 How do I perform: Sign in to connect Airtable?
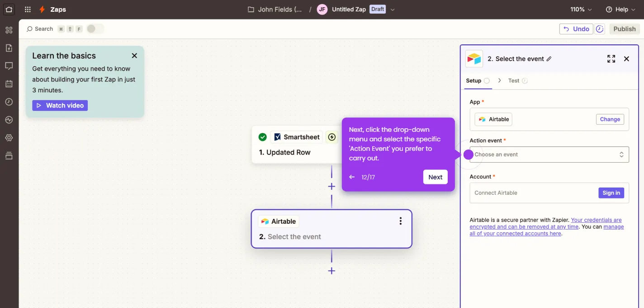611,193
